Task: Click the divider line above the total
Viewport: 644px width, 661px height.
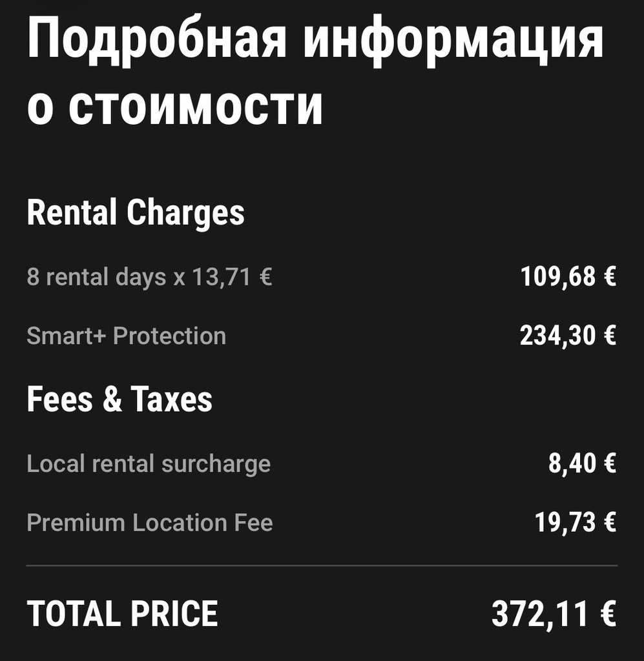Action: point(322,565)
